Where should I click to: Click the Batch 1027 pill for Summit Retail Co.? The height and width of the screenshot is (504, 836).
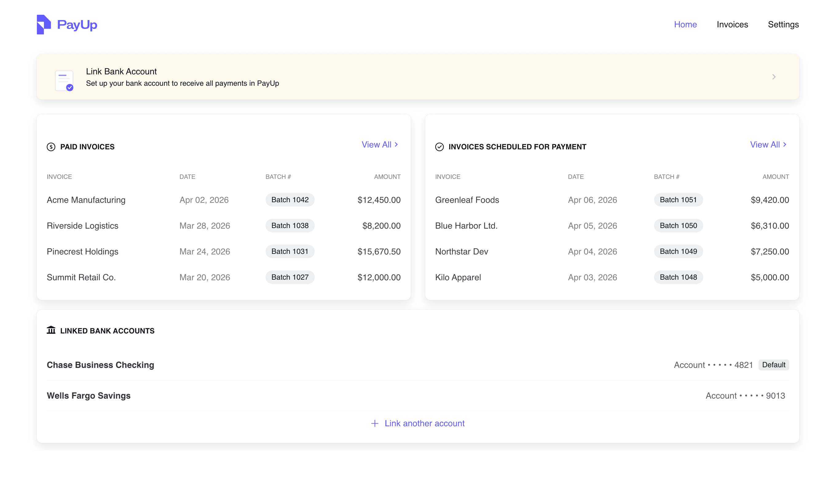coord(290,277)
